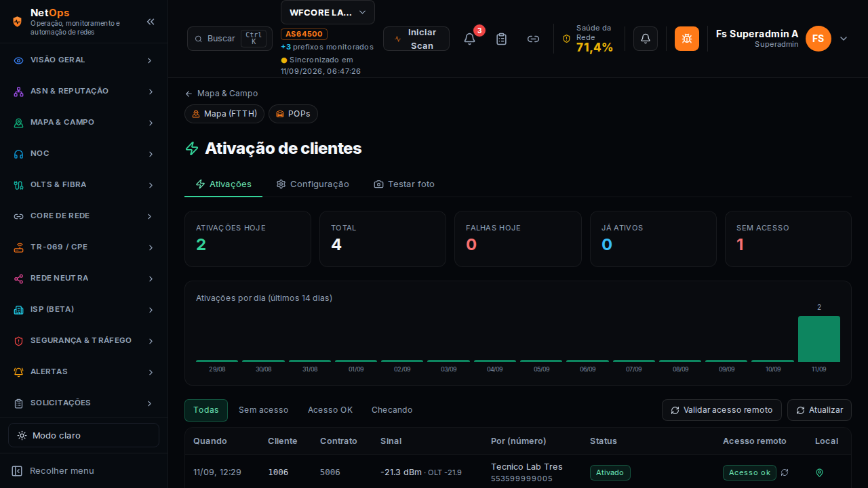Expand NOC menu chevron
Image resolution: width=868 pixels, height=488 pixels.
coord(150,154)
